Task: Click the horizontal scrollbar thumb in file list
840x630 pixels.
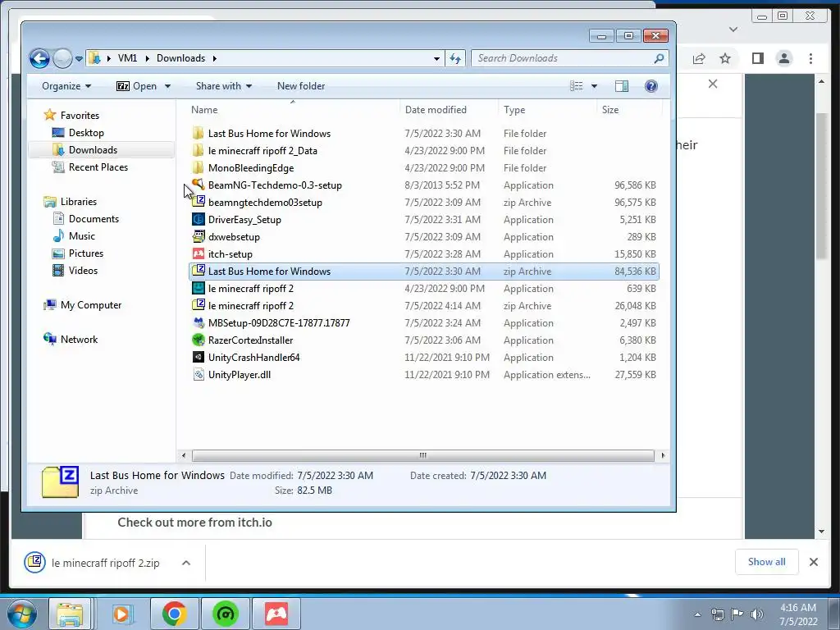Action: pos(422,455)
